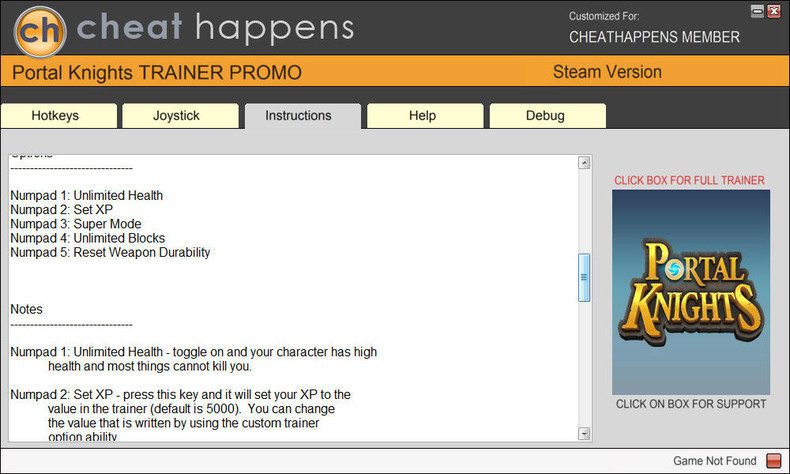Open the Help tab
The height and width of the screenshot is (474, 790).
(425, 116)
